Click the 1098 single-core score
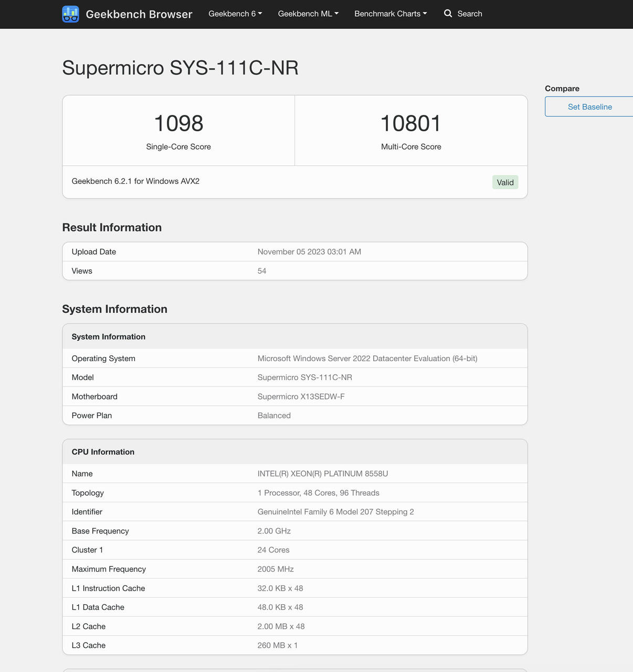This screenshot has height=672, width=633. [x=178, y=123]
